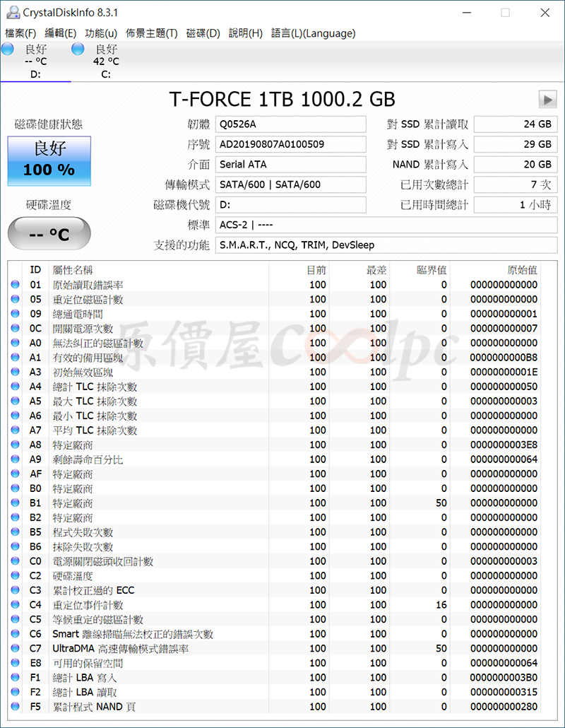This screenshot has height=728, width=565.
Task: Click status dot for attribute E8
Action: [16, 663]
